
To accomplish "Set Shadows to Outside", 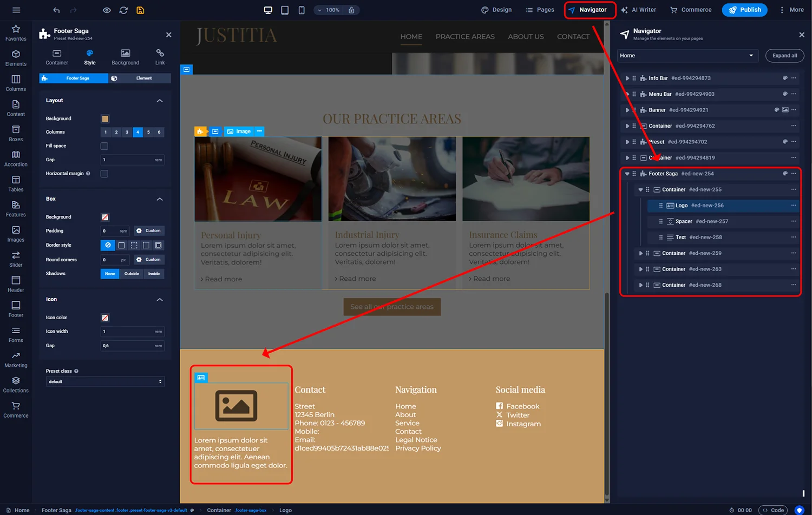I will click(x=132, y=274).
